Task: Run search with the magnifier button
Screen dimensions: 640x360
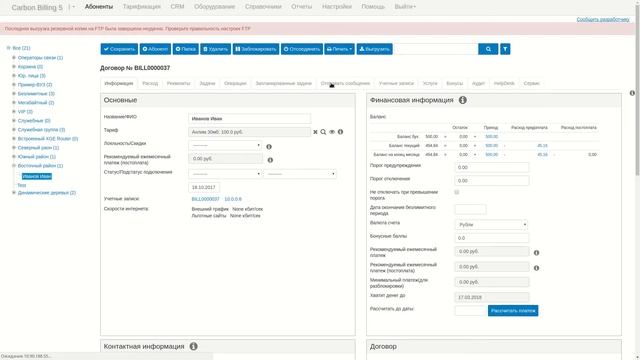Action: (488, 49)
